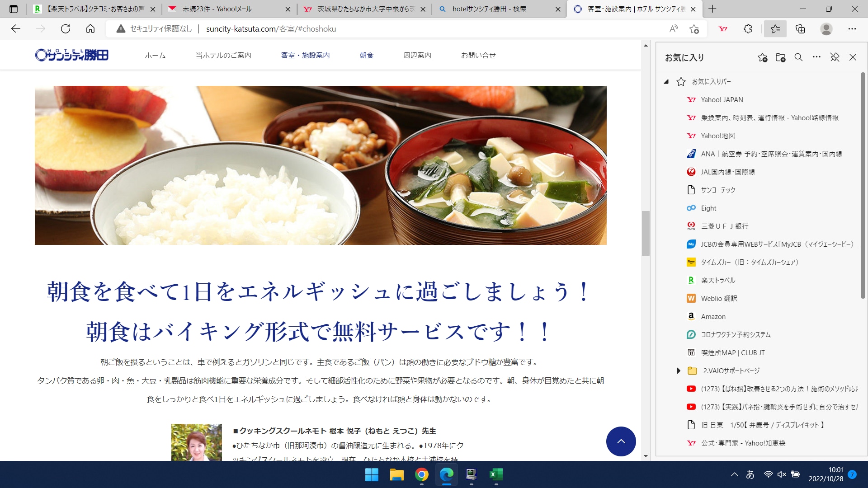Viewport: 868px width, 488px height.
Task: Open 当ホテルのご案内 in site menu
Action: [x=223, y=55]
